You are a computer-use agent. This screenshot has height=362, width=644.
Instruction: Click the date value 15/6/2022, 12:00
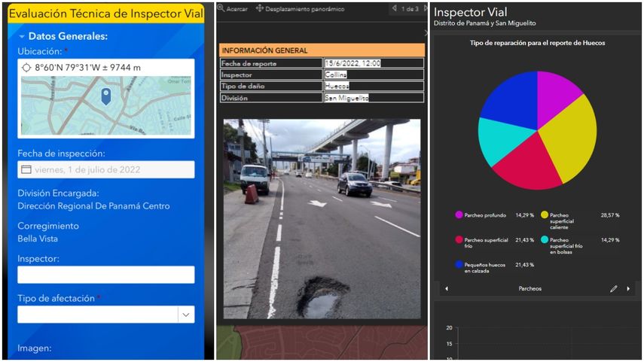click(x=353, y=63)
